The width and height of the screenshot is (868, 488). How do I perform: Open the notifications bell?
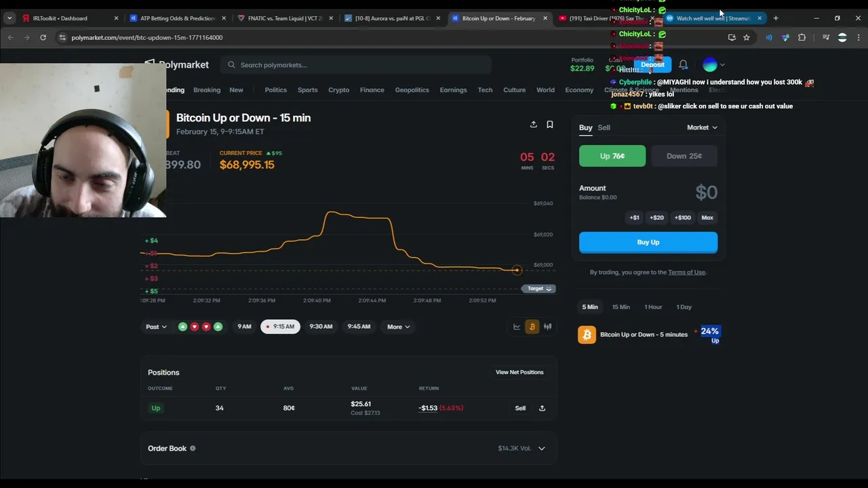[684, 64]
